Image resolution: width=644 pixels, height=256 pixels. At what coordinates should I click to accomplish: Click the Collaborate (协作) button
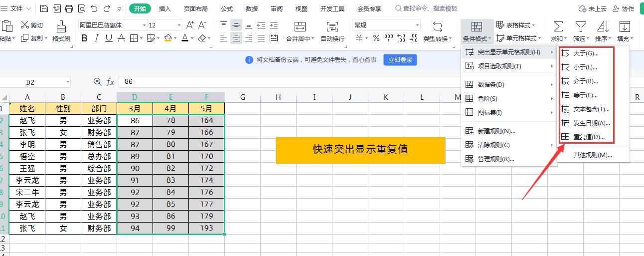(624, 8)
